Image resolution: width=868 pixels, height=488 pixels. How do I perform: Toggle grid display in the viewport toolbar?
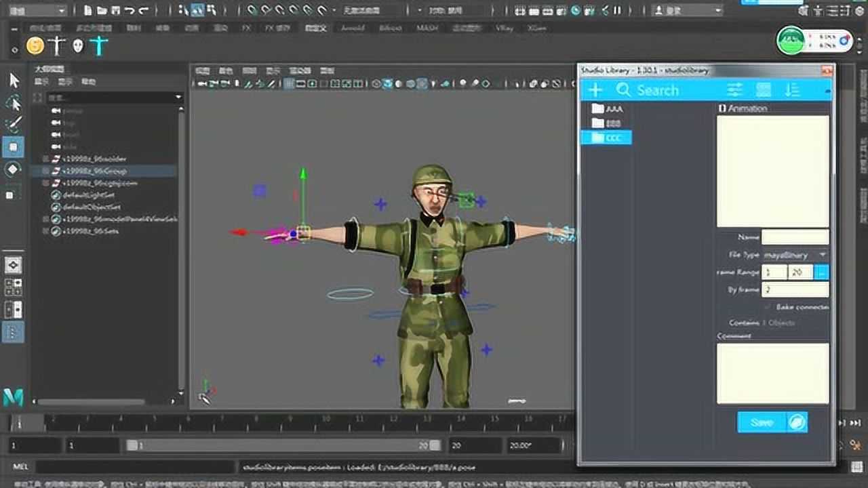click(288, 83)
